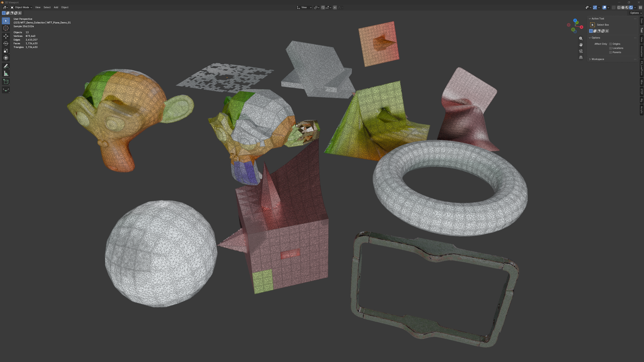Switch perspective/orthographic grid gizmo
Viewport: 644px width, 362px height.
click(581, 57)
